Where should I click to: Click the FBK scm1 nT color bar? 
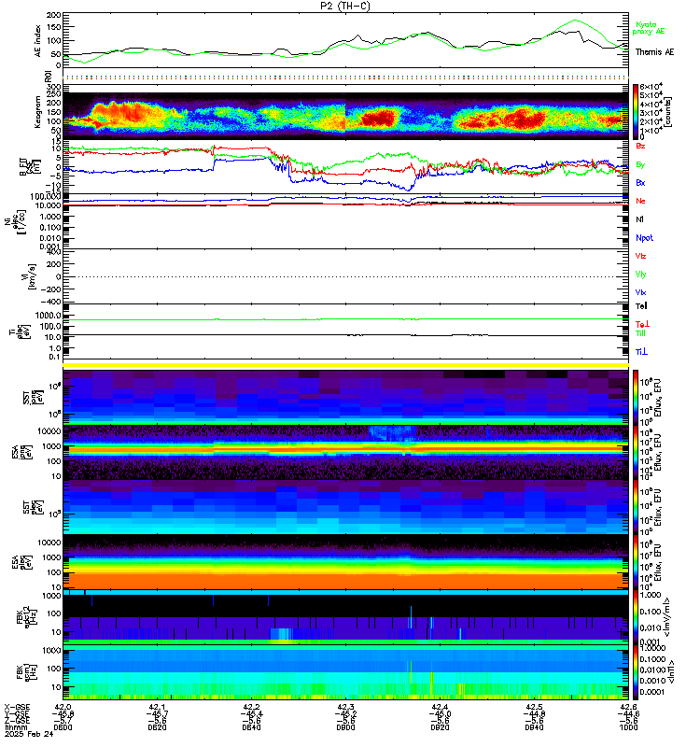click(636, 672)
